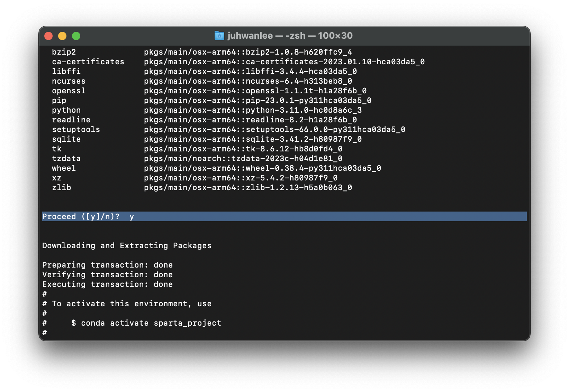
Task: Click the 'tk-8.6.12-hb8d0fd4_0' path
Action: pos(294,149)
